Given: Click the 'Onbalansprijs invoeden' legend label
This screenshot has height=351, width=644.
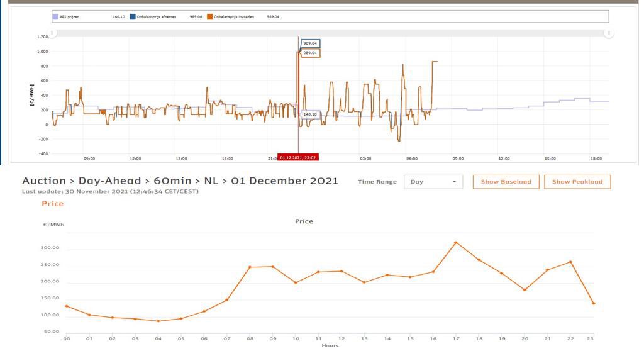Looking at the screenshot, I should pyautogui.click(x=234, y=17).
